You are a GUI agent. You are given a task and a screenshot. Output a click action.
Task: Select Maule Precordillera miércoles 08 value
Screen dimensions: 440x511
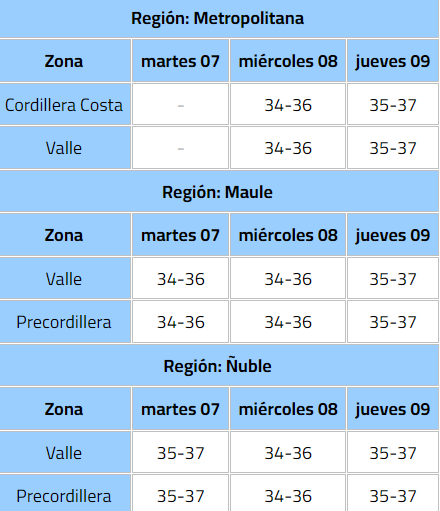point(288,322)
